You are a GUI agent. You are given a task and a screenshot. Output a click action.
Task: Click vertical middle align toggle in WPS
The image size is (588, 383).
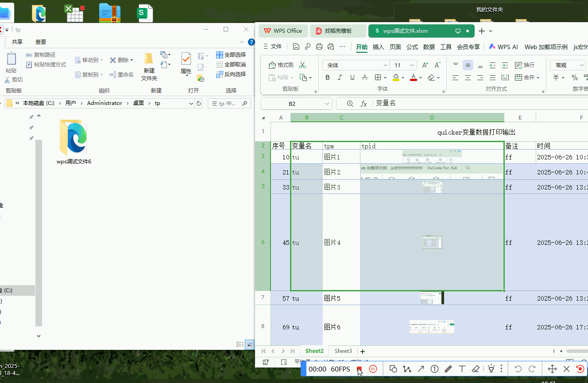[468, 65]
